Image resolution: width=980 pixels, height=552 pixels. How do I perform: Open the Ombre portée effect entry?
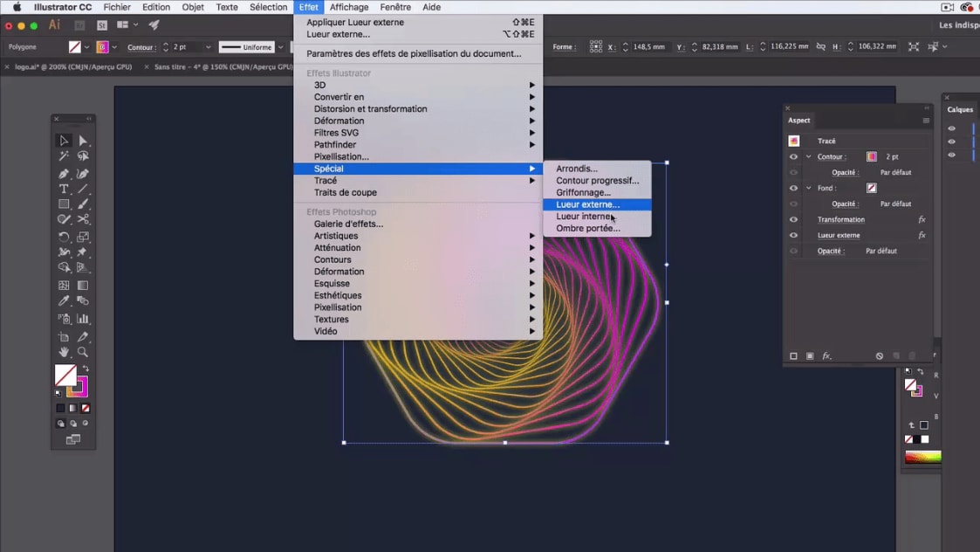pos(587,229)
